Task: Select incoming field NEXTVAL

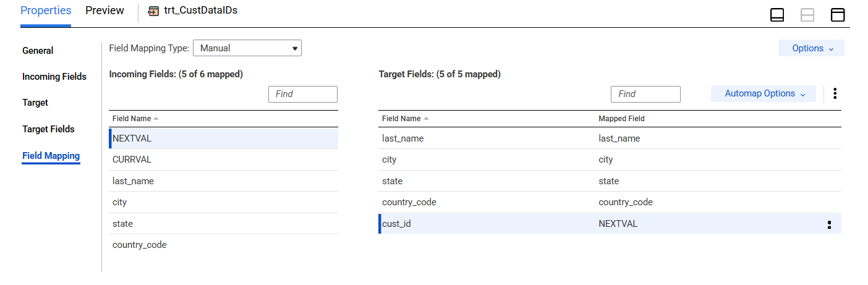Action: tap(224, 138)
